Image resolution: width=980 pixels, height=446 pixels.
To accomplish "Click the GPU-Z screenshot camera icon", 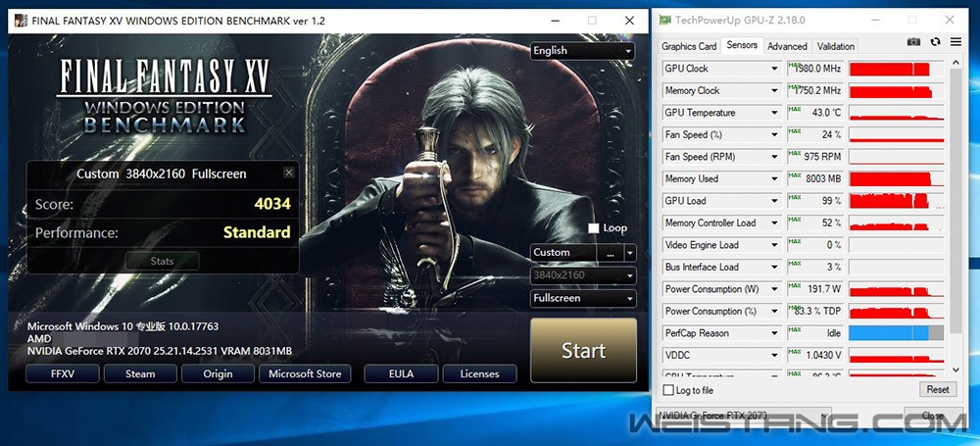I will pyautogui.click(x=913, y=42).
